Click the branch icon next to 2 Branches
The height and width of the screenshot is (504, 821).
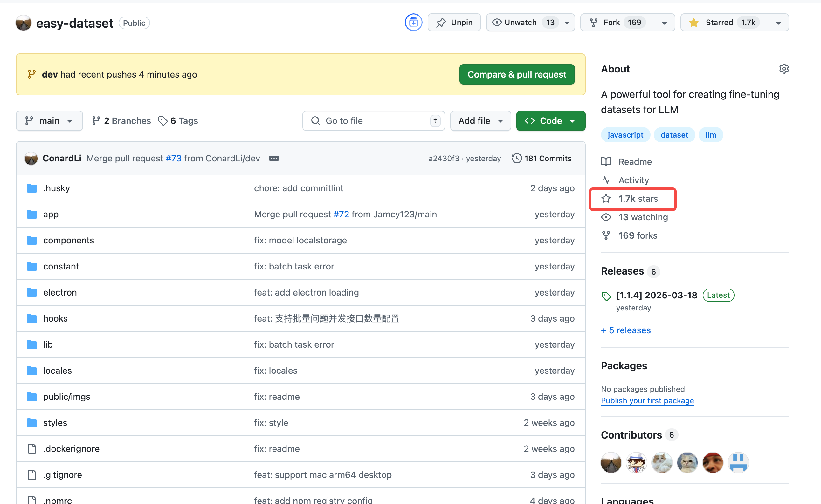pos(96,121)
